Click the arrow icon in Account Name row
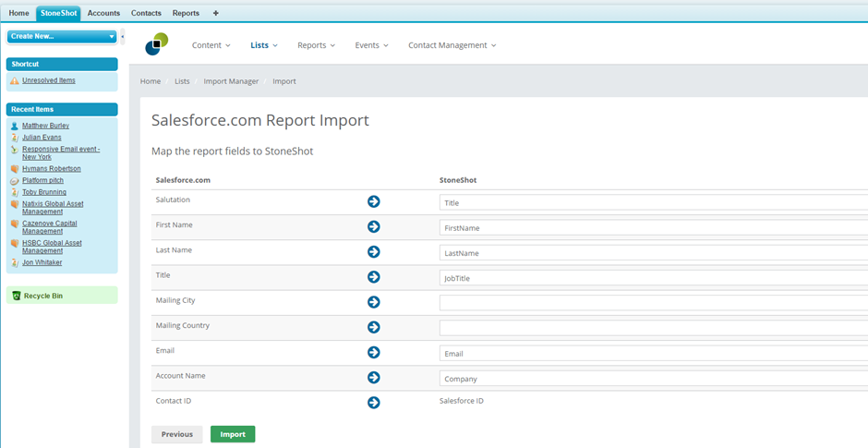868x448 pixels. click(x=374, y=377)
